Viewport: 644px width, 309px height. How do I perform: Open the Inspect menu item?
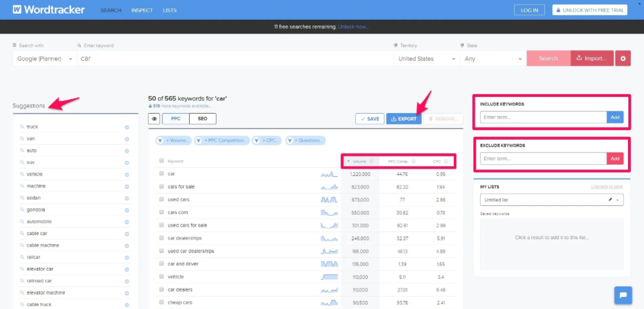[x=142, y=10]
